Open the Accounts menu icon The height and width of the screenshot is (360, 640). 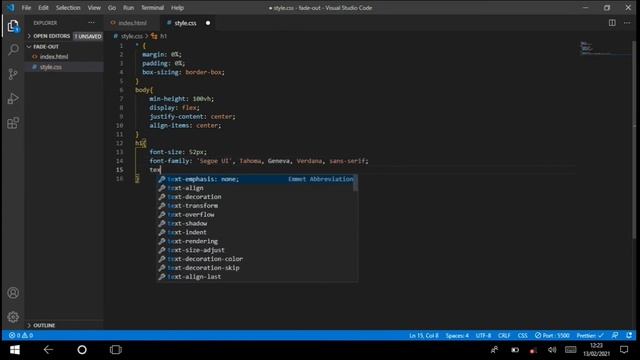pyautogui.click(x=13, y=293)
